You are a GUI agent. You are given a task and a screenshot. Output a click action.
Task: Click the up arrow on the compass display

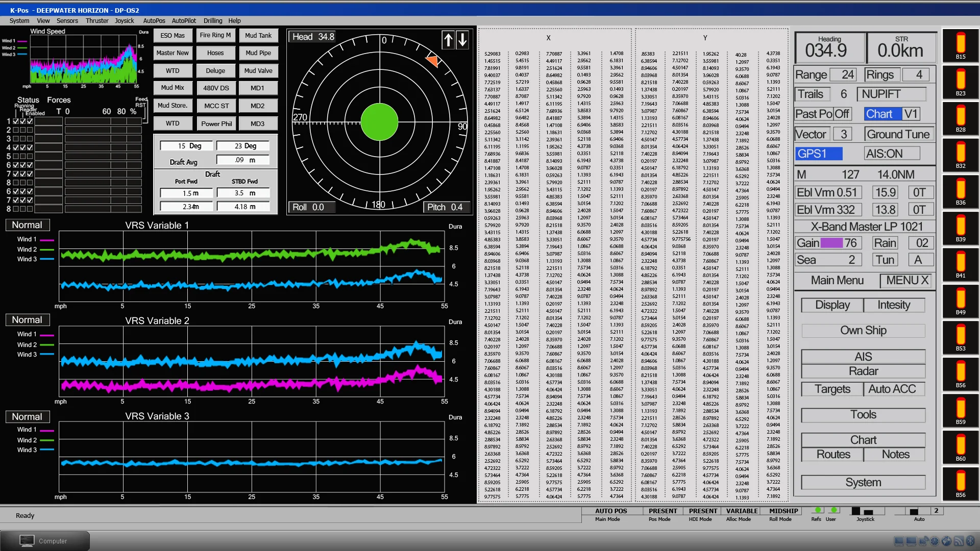click(x=448, y=40)
